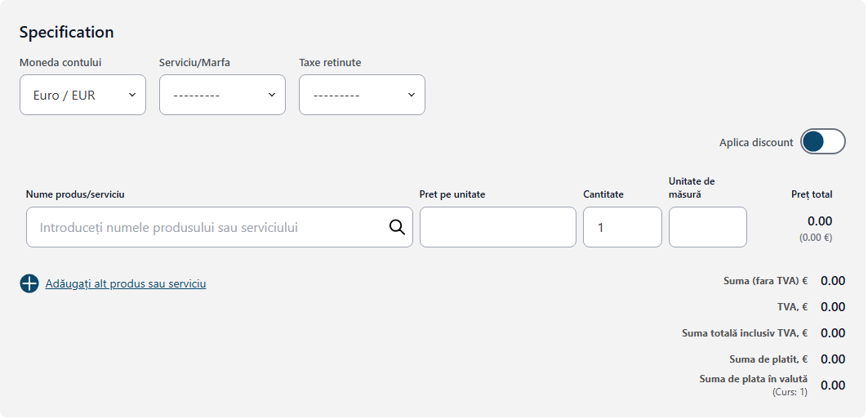Click into the Pret pe unitate field
Viewport: 868px width, 419px height.
[497, 227]
